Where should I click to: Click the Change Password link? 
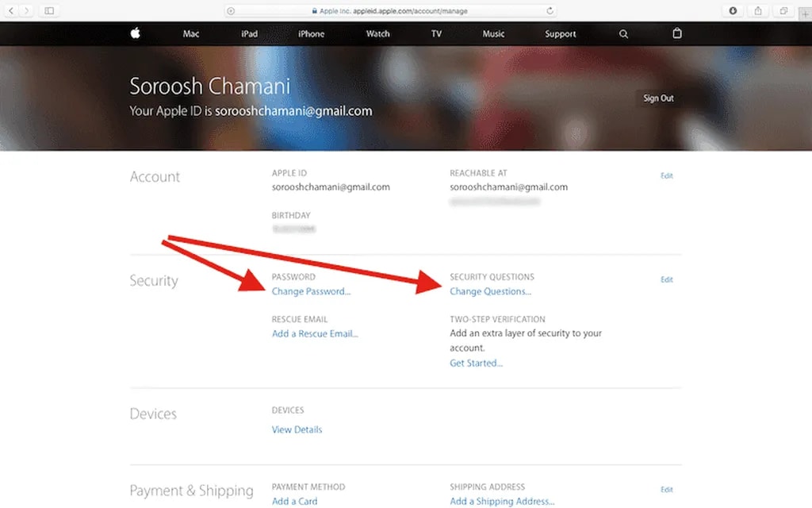(311, 291)
